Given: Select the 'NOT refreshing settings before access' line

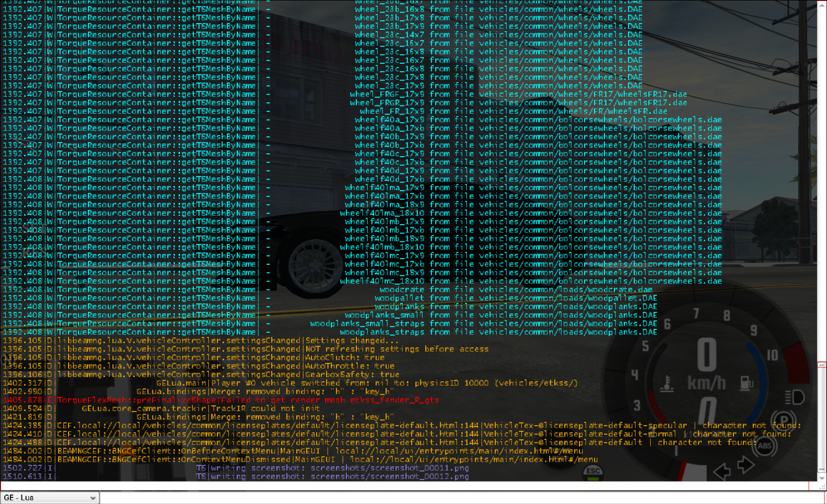Looking at the screenshot, I should coord(246,349).
